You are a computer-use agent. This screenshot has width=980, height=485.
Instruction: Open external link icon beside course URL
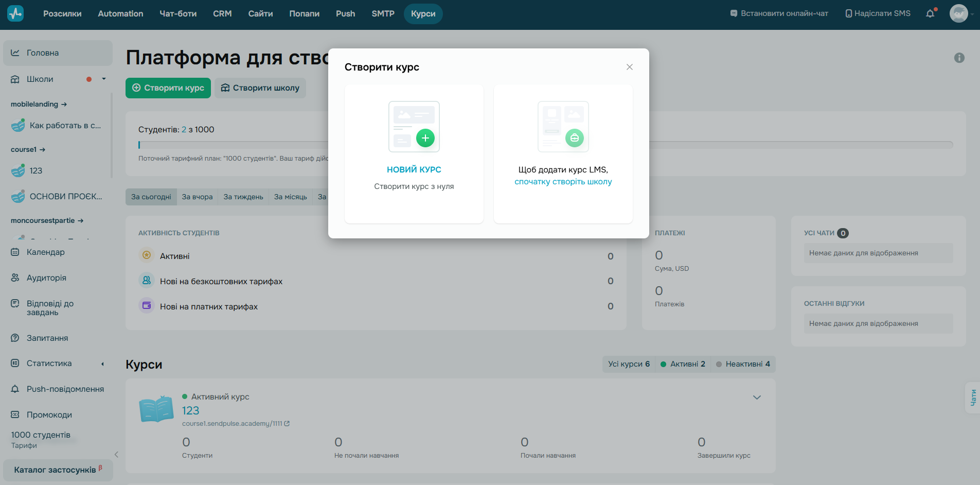pos(287,423)
